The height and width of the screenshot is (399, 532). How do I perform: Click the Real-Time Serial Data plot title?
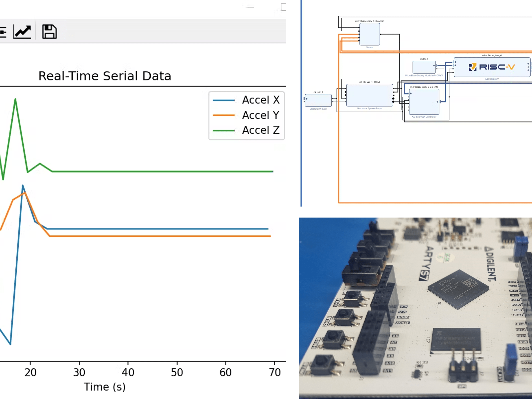pyautogui.click(x=105, y=76)
